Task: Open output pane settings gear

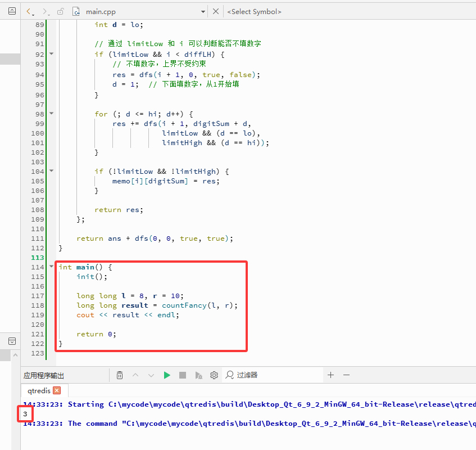Action: click(214, 375)
